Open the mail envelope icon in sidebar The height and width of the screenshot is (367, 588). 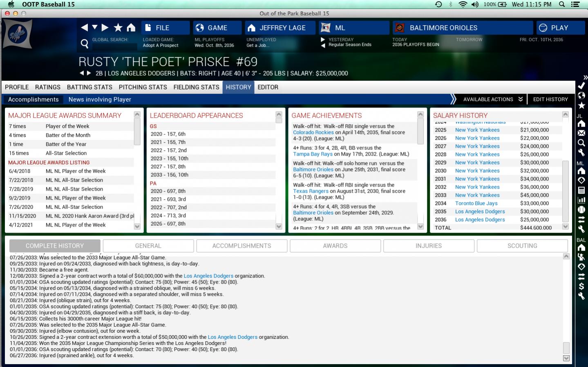pyautogui.click(x=581, y=133)
